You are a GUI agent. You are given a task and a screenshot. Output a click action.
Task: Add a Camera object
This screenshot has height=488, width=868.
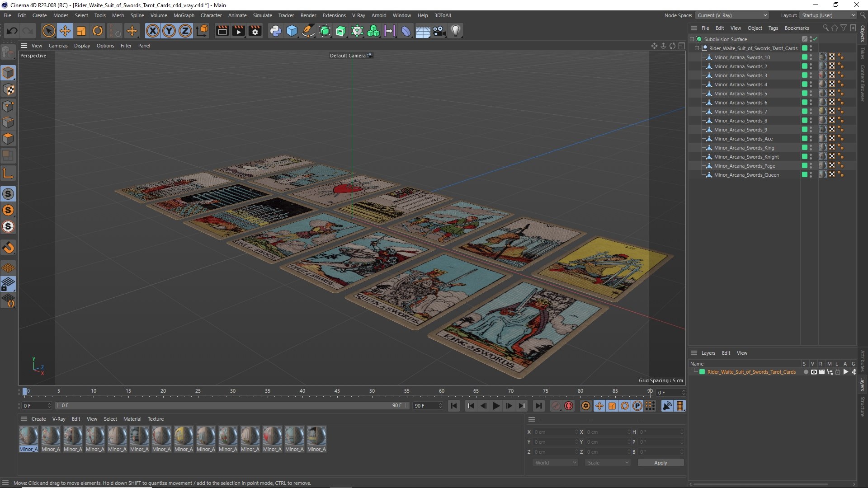pos(439,31)
